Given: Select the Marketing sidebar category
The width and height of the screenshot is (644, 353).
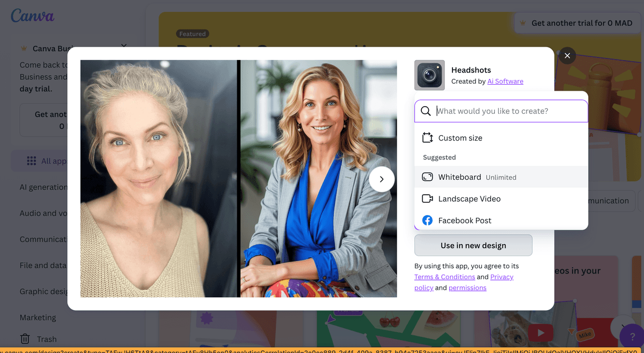Looking at the screenshot, I should pos(38,317).
